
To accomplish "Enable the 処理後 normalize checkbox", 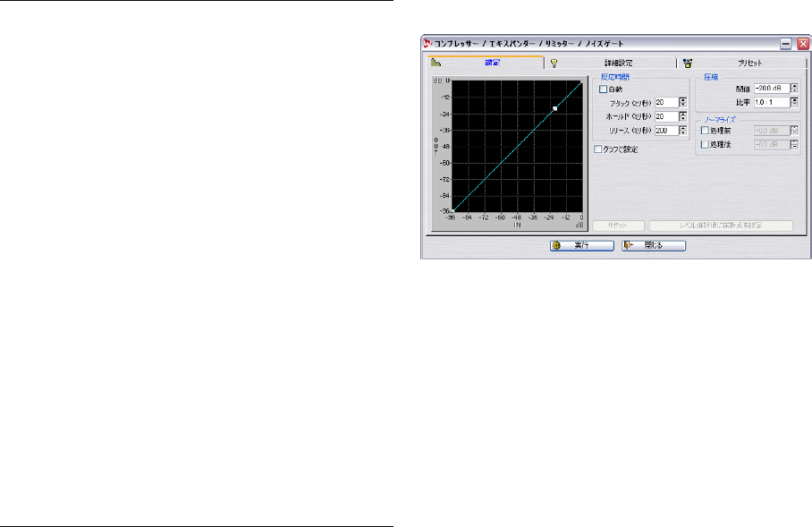I will (x=705, y=145).
